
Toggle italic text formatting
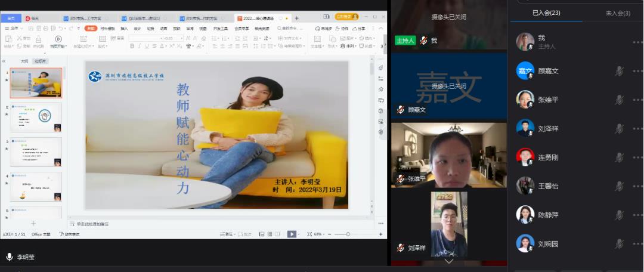(x=139, y=46)
